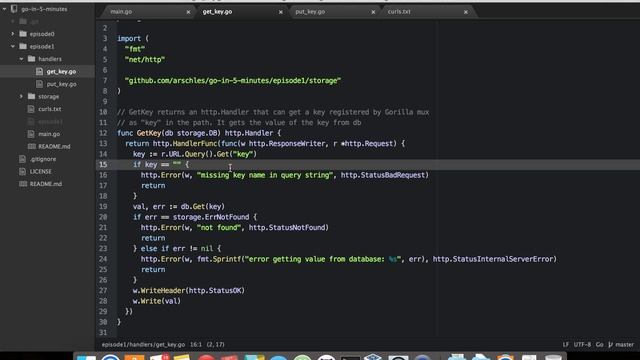
Task: Click w.Write(val) on line 28
Action: [157, 301]
